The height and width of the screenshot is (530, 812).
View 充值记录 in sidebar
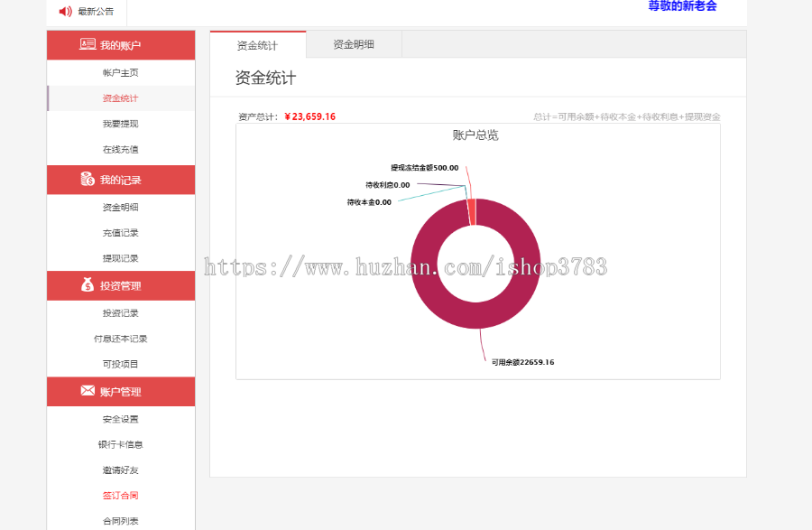pos(120,233)
